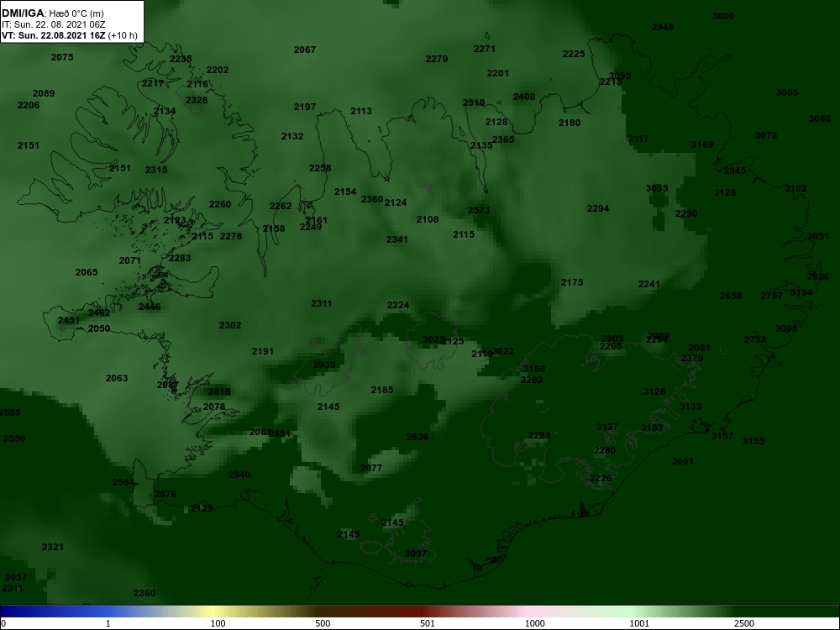Viewport: 840px width, 630px height.
Task: Select the 2446 height value
Action: (x=150, y=307)
